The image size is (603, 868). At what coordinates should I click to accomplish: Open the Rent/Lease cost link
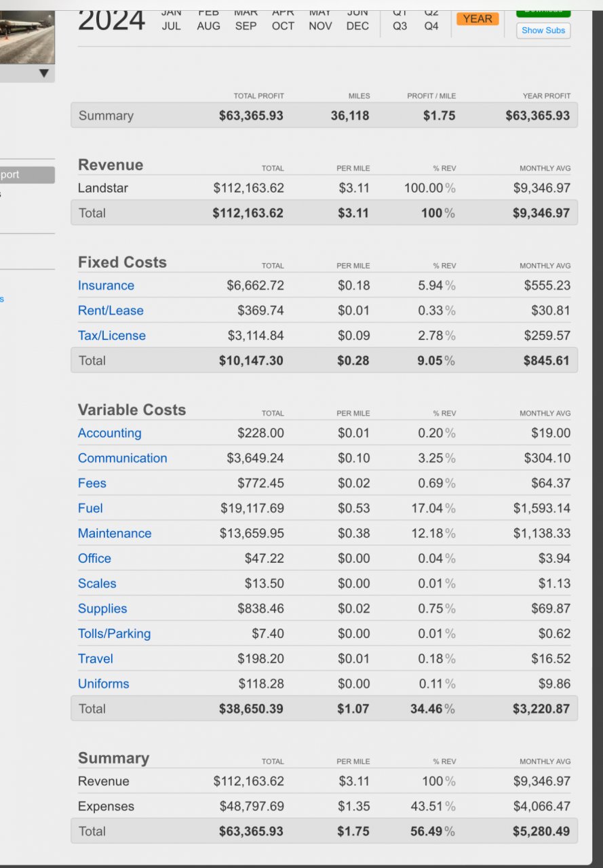pos(111,311)
